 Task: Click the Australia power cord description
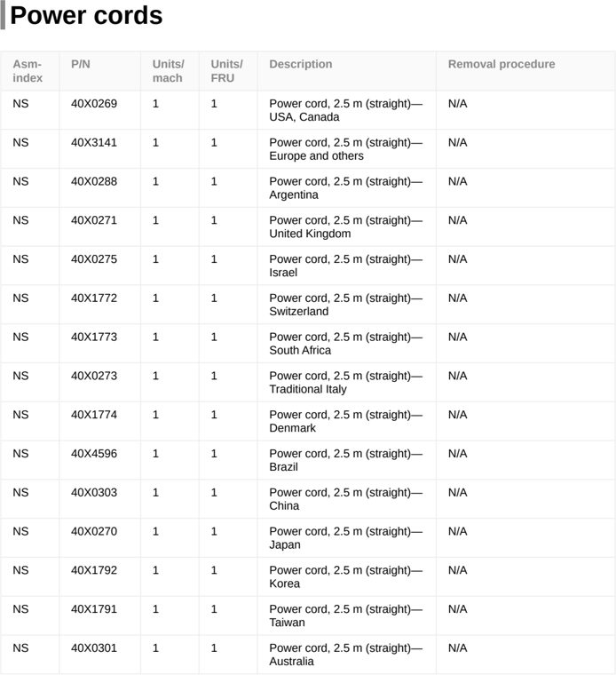point(346,655)
